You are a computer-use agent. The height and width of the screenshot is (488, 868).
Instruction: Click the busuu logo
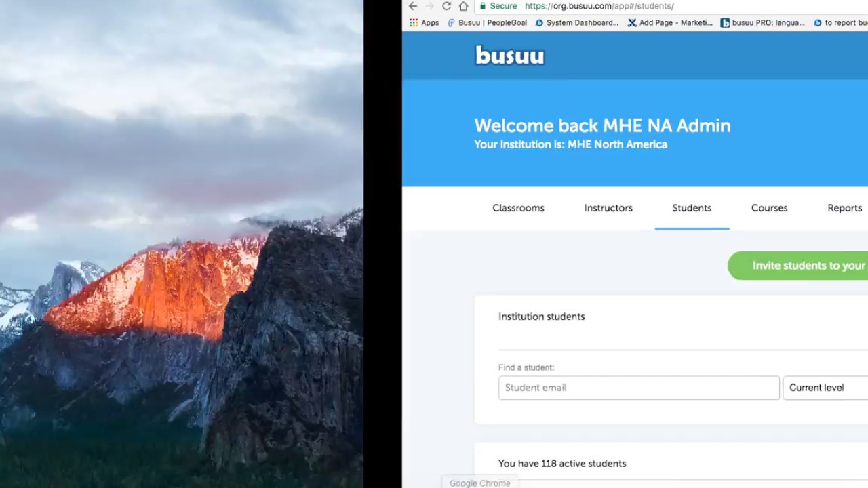(x=510, y=55)
